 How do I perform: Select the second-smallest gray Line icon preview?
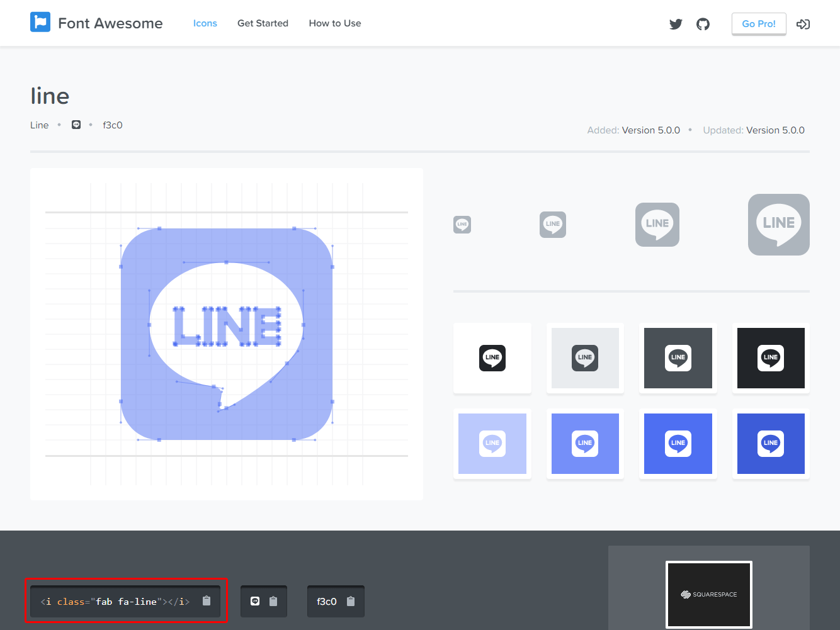pos(553,225)
